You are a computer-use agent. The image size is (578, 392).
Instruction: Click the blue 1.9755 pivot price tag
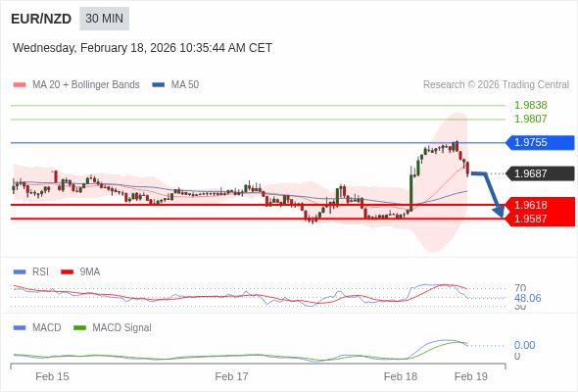click(x=540, y=142)
